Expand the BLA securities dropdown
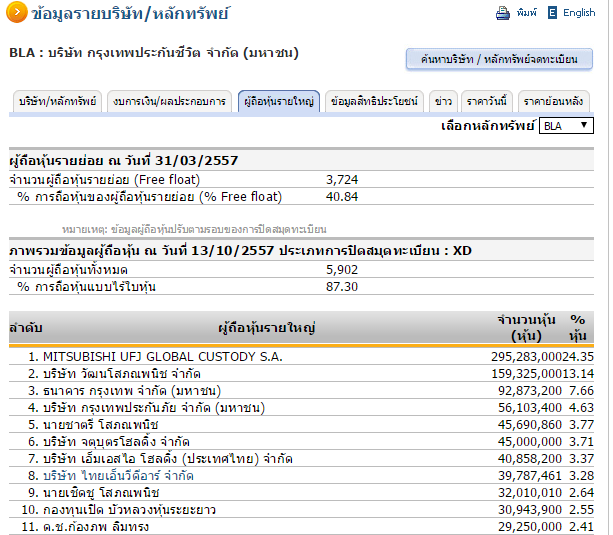The image size is (613, 535). tap(566, 126)
